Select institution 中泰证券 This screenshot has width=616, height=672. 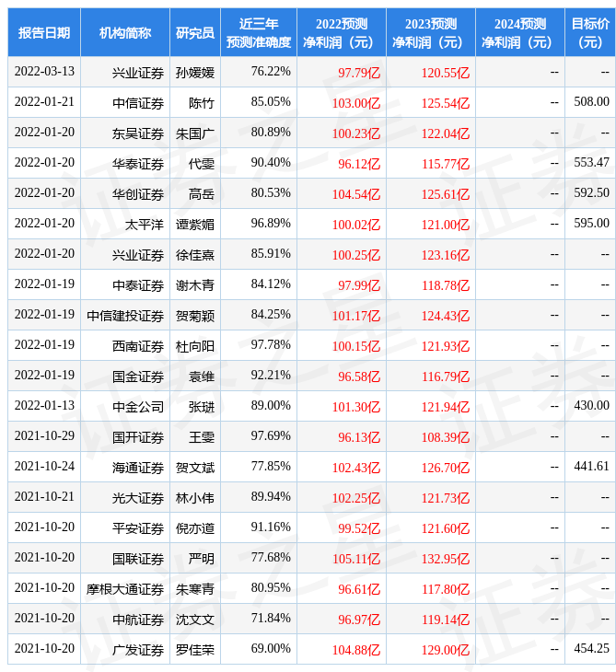(x=138, y=285)
